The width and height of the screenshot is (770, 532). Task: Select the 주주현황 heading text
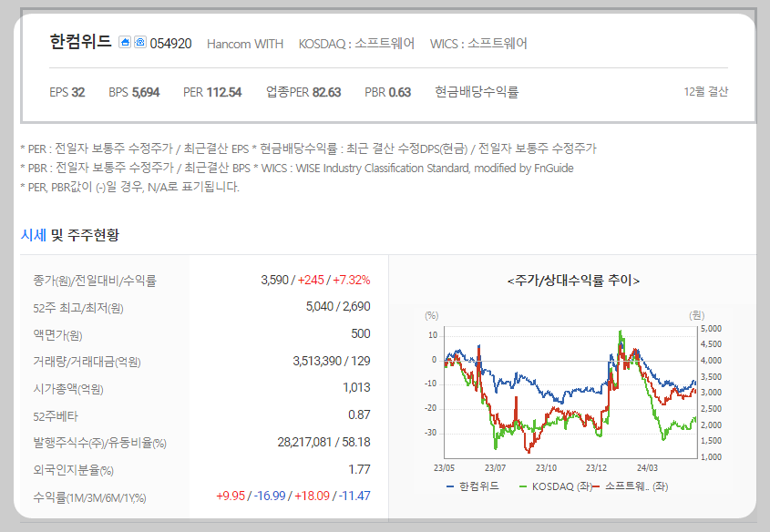coord(93,235)
